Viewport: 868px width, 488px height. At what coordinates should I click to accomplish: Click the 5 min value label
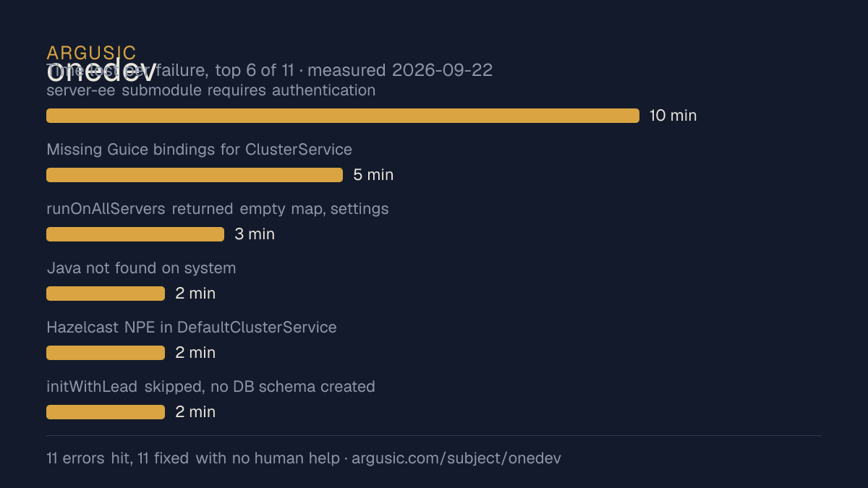373,175
